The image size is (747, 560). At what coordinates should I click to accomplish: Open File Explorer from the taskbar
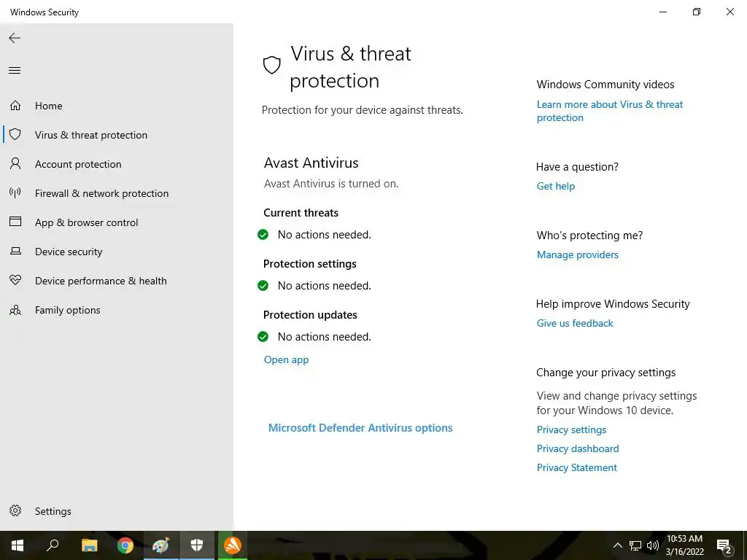pyautogui.click(x=89, y=545)
